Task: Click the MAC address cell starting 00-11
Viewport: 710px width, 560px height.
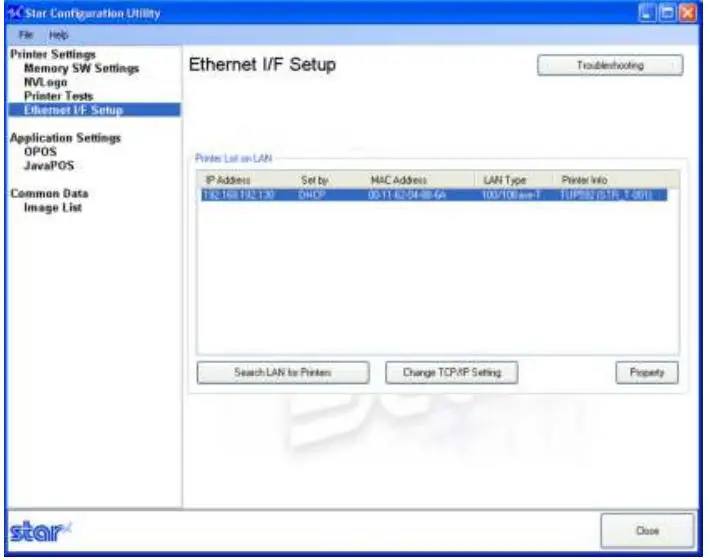Action: click(x=407, y=195)
